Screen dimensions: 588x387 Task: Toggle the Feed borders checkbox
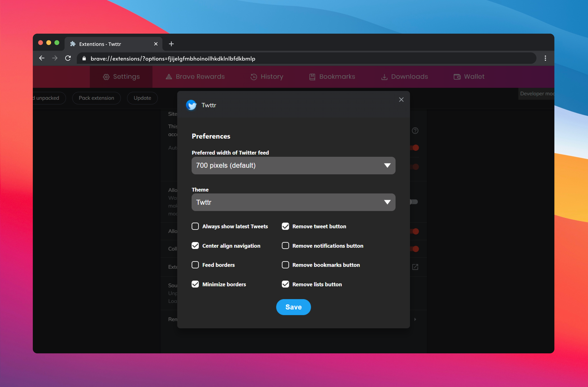(x=195, y=265)
